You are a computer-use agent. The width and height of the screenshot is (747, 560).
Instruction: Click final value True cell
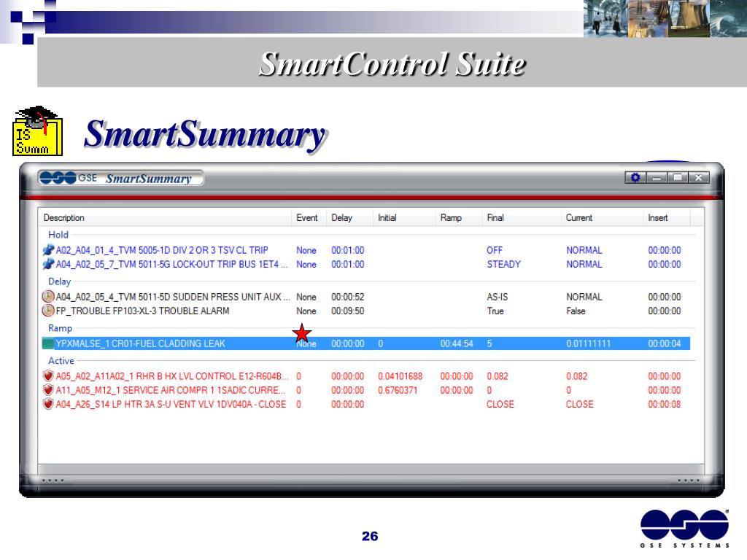[x=495, y=311]
